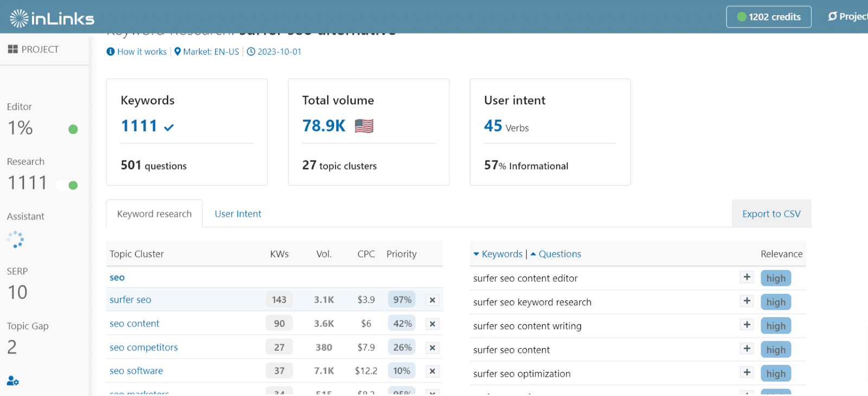868x396 pixels.
Task: Click the 45 Verbs value
Action: [506, 126]
